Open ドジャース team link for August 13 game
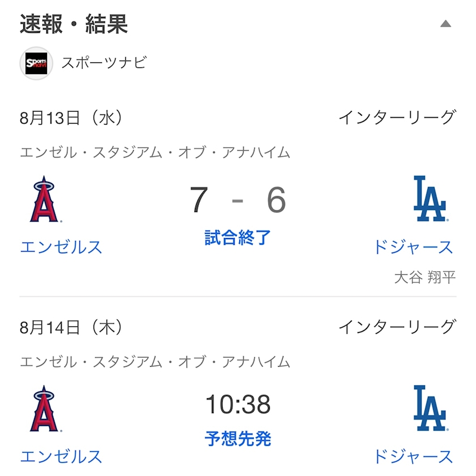Screen dimensions: 476x476 click(x=413, y=247)
